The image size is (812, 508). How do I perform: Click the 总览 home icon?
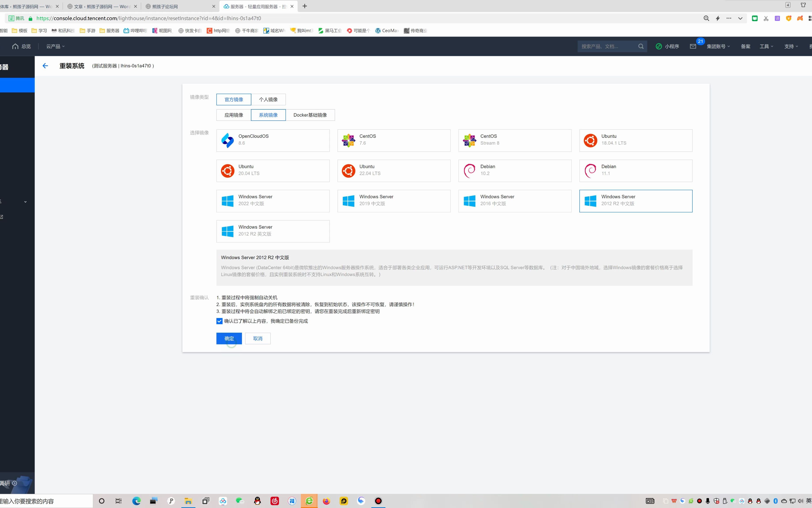point(15,46)
